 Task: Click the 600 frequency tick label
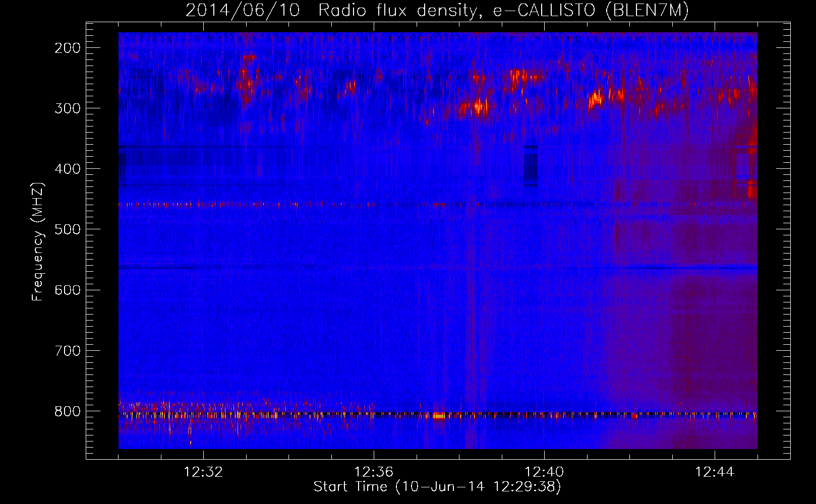click(x=68, y=290)
